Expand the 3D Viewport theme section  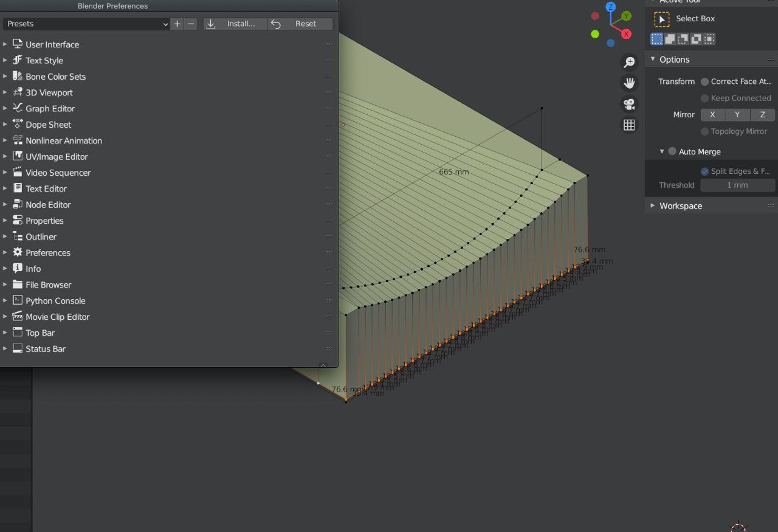click(5, 92)
